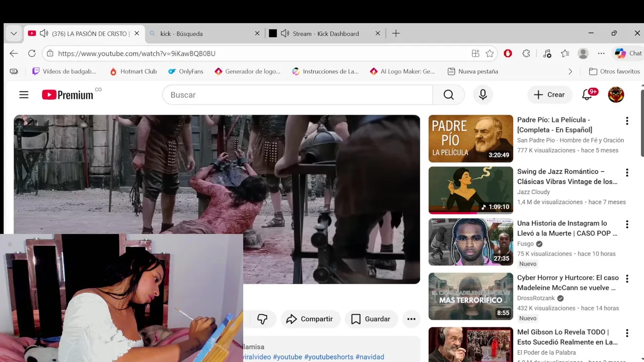Switch to the LA PASIÓN DE CRISTO tab
Viewport: 644px width, 362px height.
coord(85,34)
